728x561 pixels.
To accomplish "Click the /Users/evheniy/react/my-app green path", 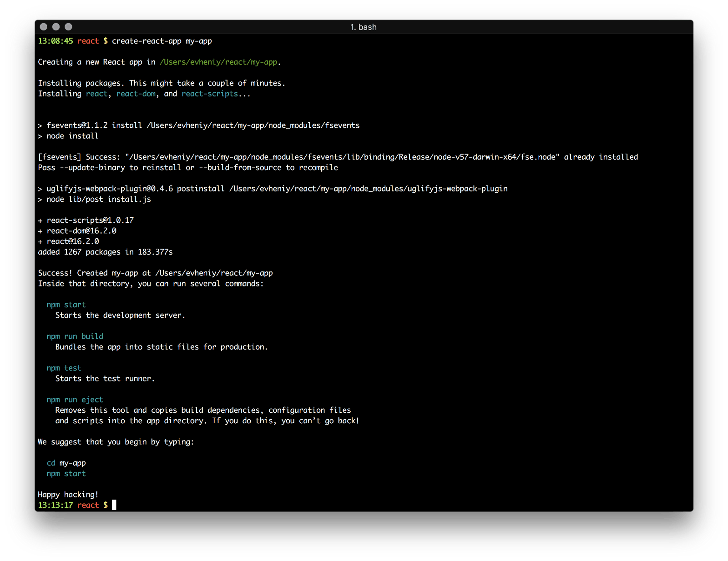I will pyautogui.click(x=218, y=62).
